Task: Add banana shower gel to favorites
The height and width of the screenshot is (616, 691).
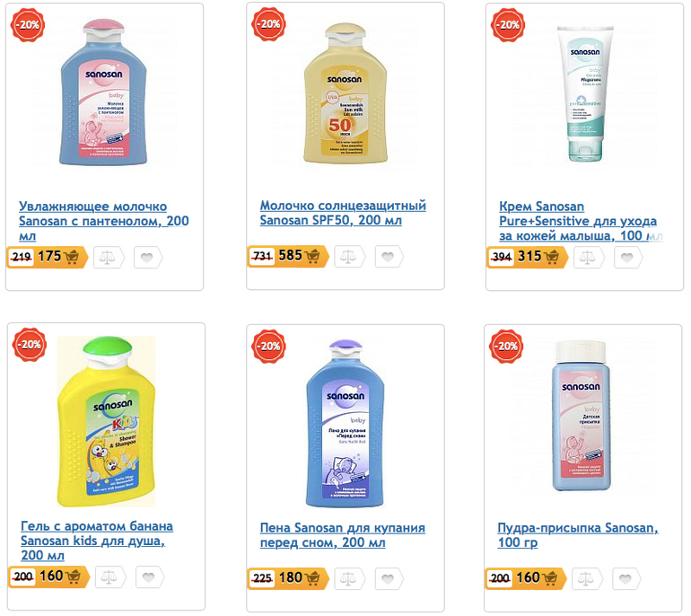Action: [149, 576]
